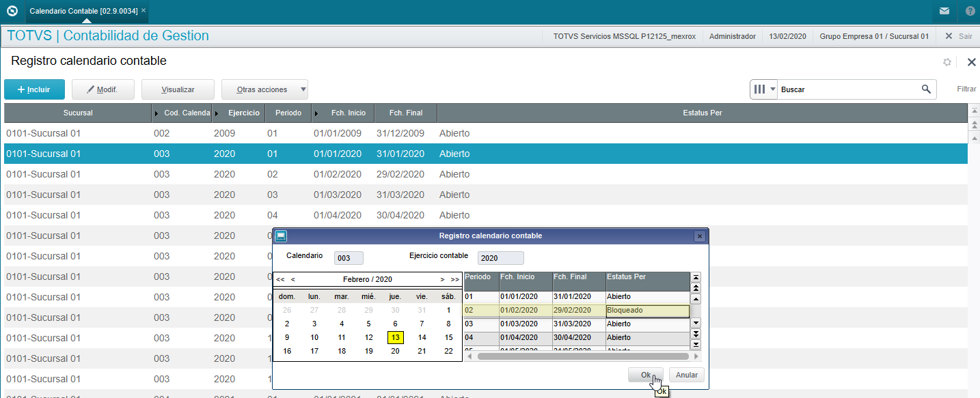Select main grid row ending 31/03/2020
Screen dimensions: 980x398
pos(486,195)
